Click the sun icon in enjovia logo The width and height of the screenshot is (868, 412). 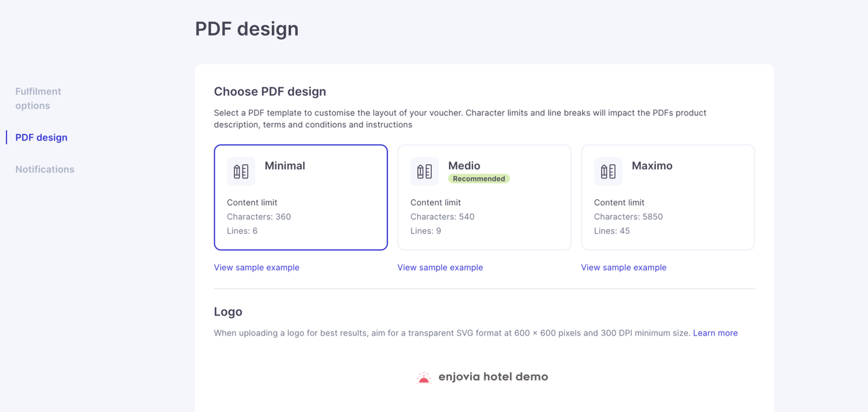tap(424, 377)
